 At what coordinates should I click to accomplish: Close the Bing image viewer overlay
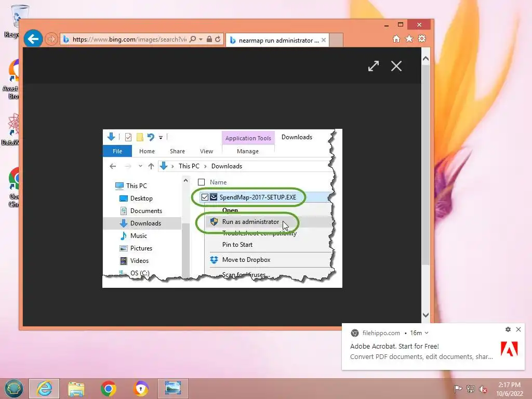396,66
